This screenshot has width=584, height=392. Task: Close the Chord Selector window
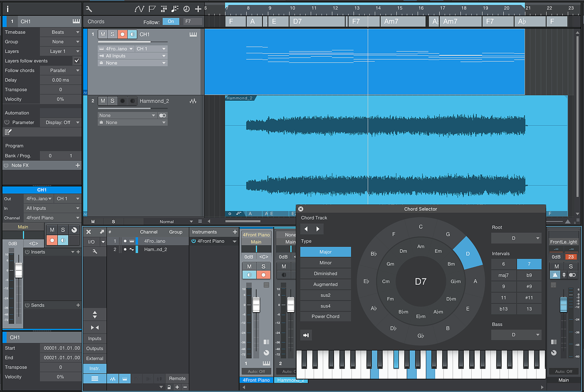pos(300,209)
